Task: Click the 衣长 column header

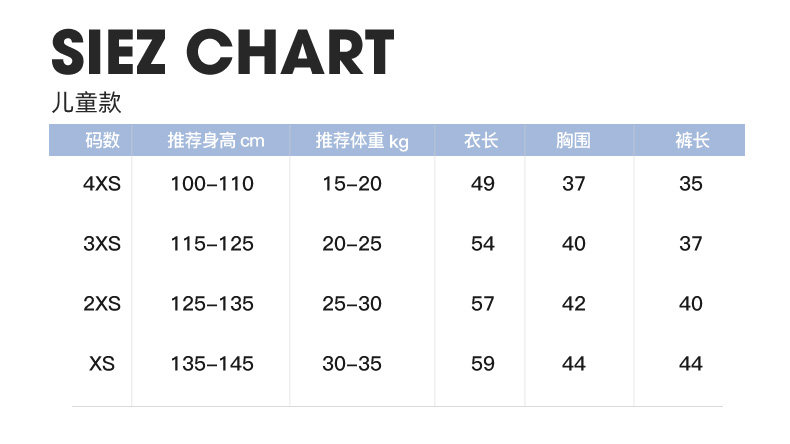Action: pos(481,140)
